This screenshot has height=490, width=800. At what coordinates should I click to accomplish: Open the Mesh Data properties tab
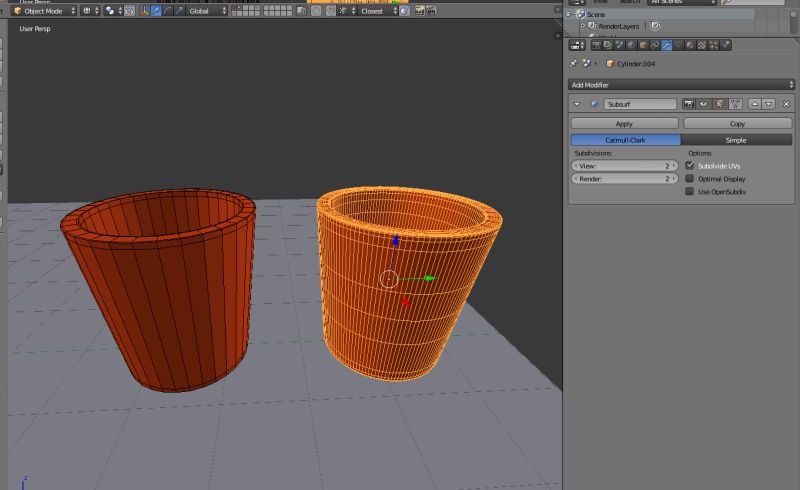(x=678, y=45)
